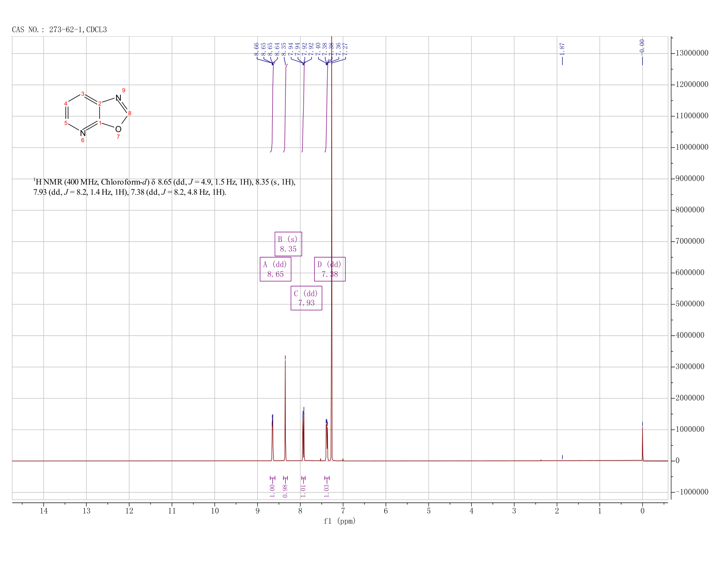Viewport: 728px width, 563px height.
Task: Click the integral value 1.03 below the baseline
Action: (x=327, y=490)
